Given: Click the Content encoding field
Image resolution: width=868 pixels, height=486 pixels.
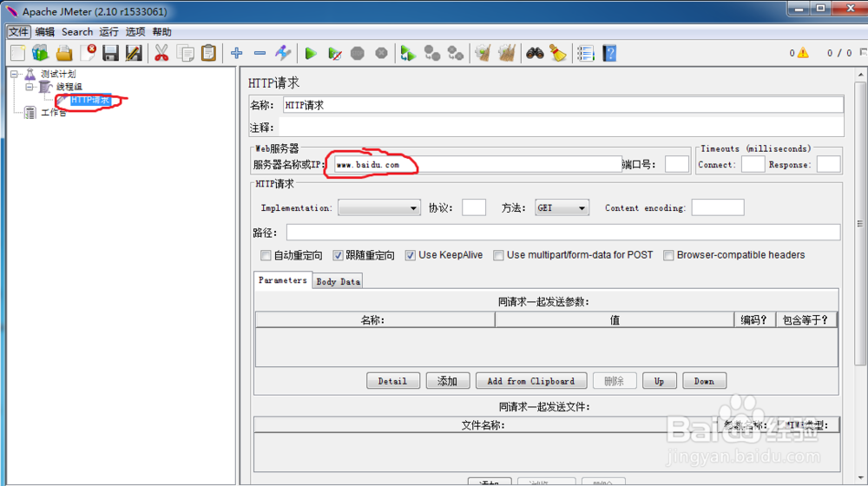Looking at the screenshot, I should 718,207.
